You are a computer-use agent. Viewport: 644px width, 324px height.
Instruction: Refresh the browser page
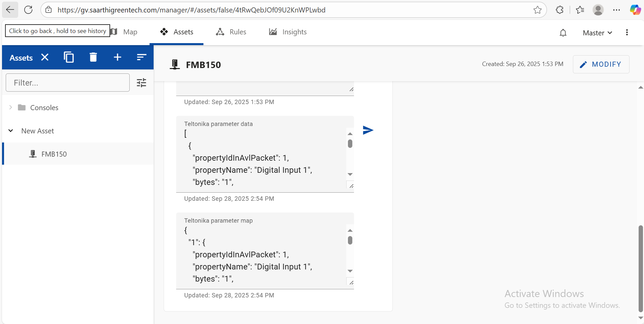28,10
